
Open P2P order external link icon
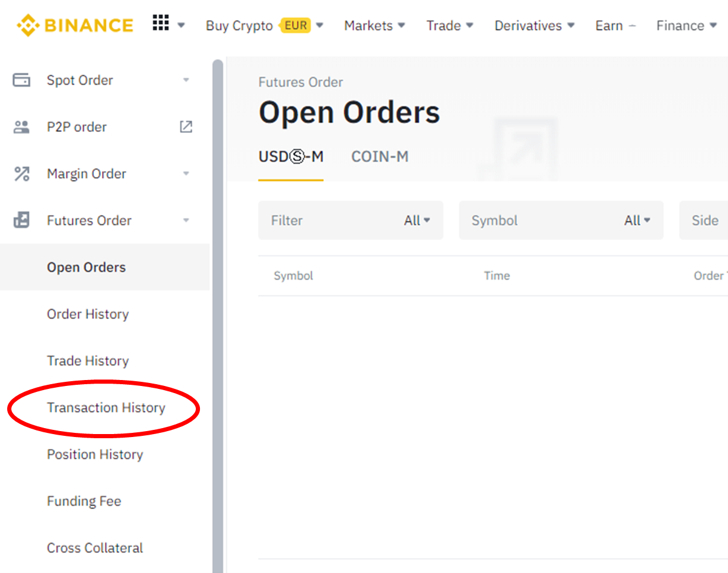point(186,126)
